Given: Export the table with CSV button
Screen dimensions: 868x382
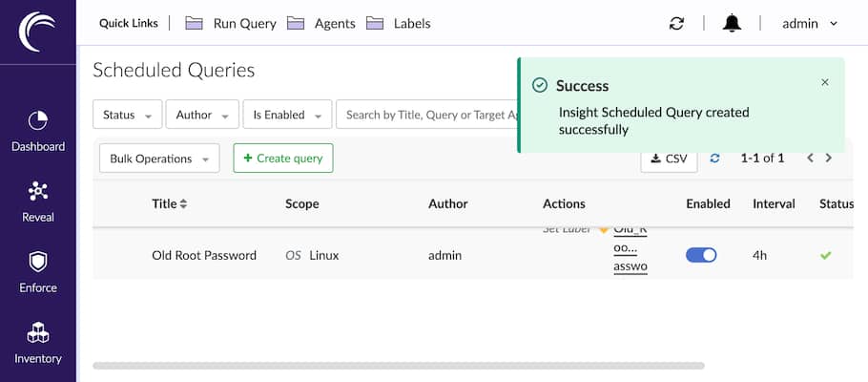Looking at the screenshot, I should [669, 159].
